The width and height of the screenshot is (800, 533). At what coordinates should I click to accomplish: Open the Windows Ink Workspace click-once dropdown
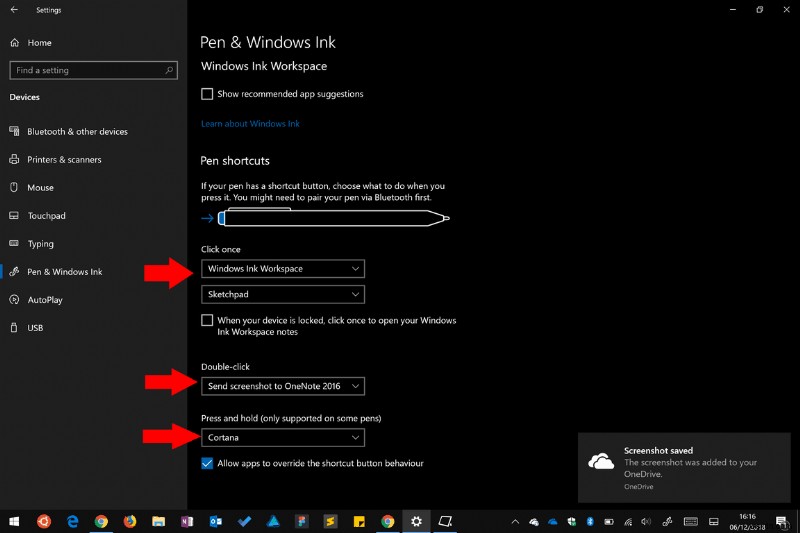[x=283, y=269]
